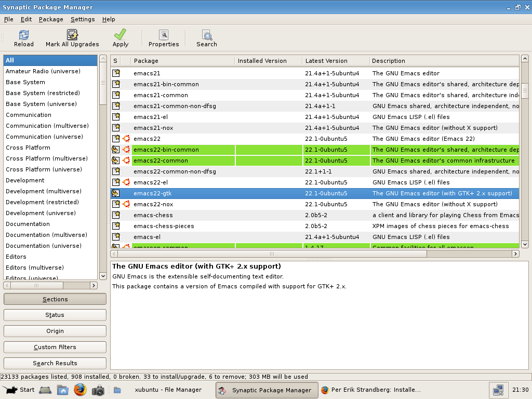Click package list vertical scrollbar thumb
Viewport: 532px width, 399px height.
525,91
